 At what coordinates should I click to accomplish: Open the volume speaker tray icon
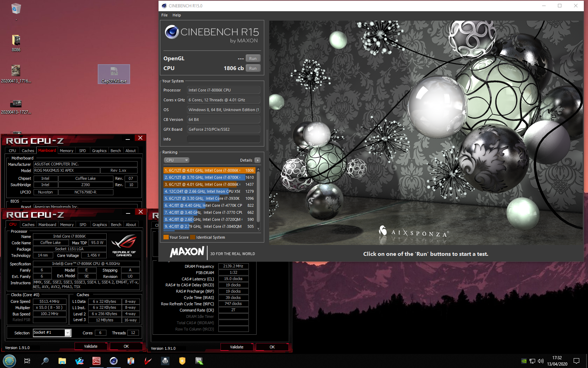[x=541, y=361]
